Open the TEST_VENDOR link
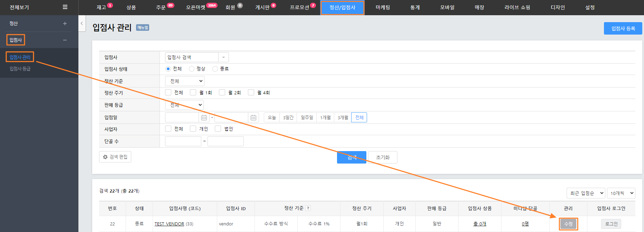This screenshot has width=644, height=232. click(x=169, y=224)
